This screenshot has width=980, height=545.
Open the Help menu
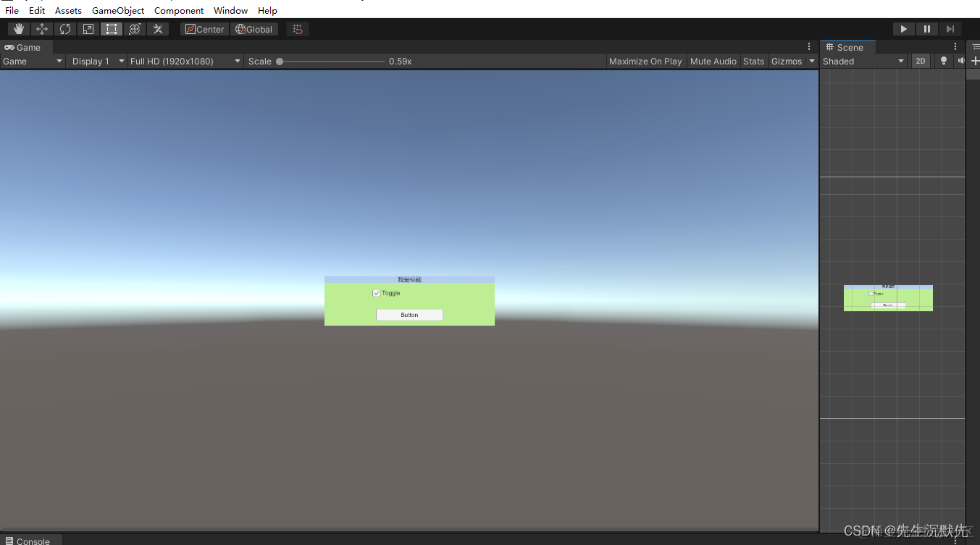pyautogui.click(x=268, y=10)
